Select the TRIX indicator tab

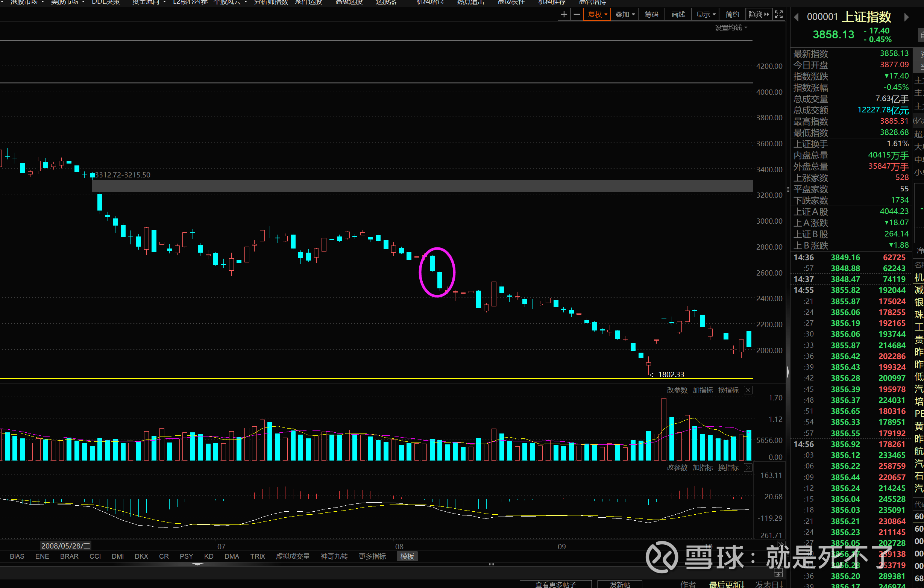click(x=258, y=556)
